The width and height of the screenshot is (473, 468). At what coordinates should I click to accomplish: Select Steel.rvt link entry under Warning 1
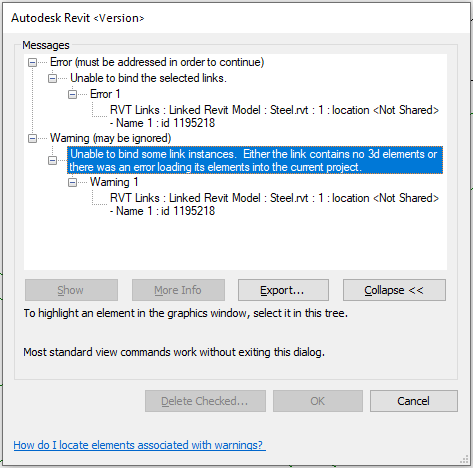[x=274, y=205]
